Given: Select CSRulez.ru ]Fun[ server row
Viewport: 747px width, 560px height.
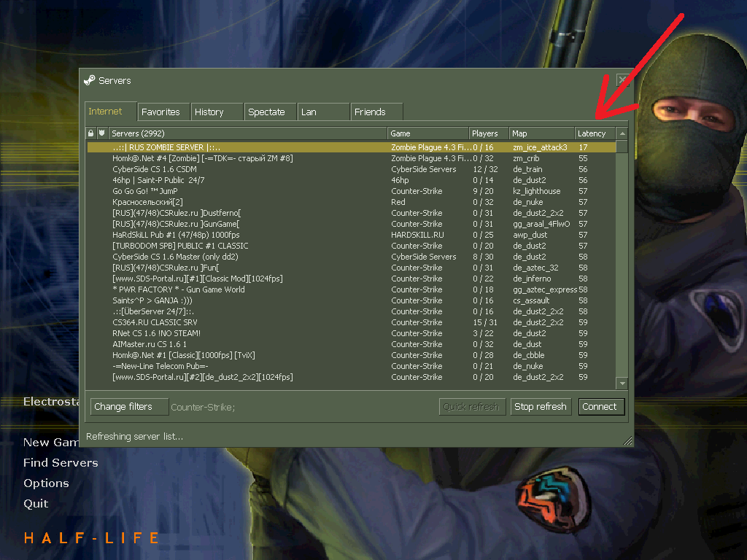Looking at the screenshot, I should coord(352,268).
